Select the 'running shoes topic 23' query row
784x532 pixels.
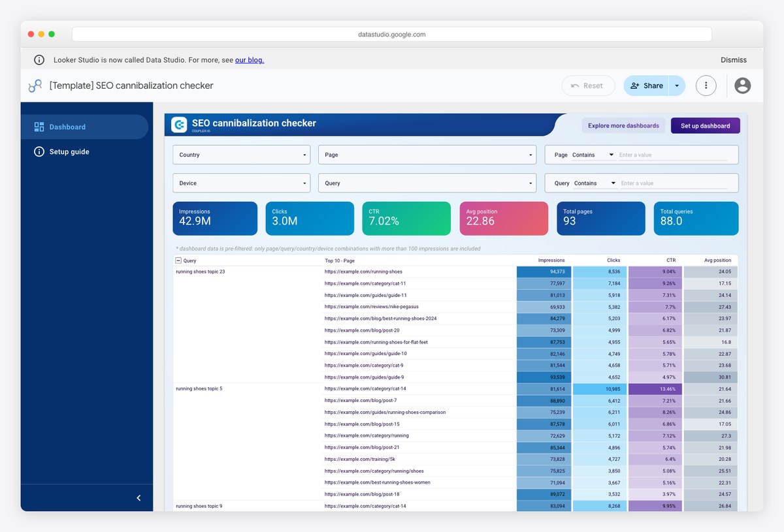201,272
